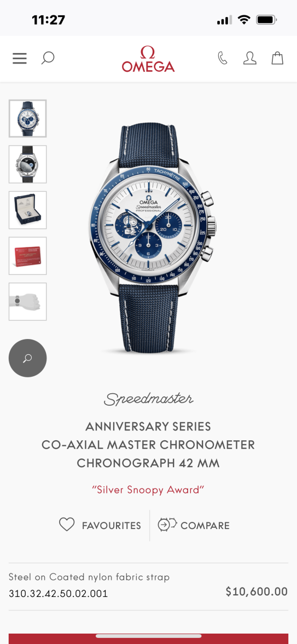Tap the Compare watches icon
The height and width of the screenshot is (644, 297).
167,525
